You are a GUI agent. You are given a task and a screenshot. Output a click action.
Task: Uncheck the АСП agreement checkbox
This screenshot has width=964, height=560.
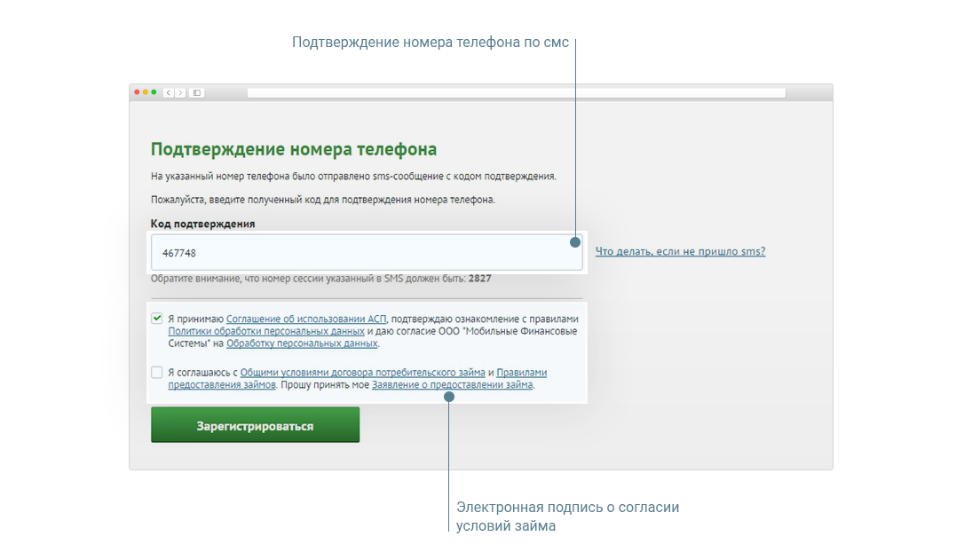(x=157, y=319)
